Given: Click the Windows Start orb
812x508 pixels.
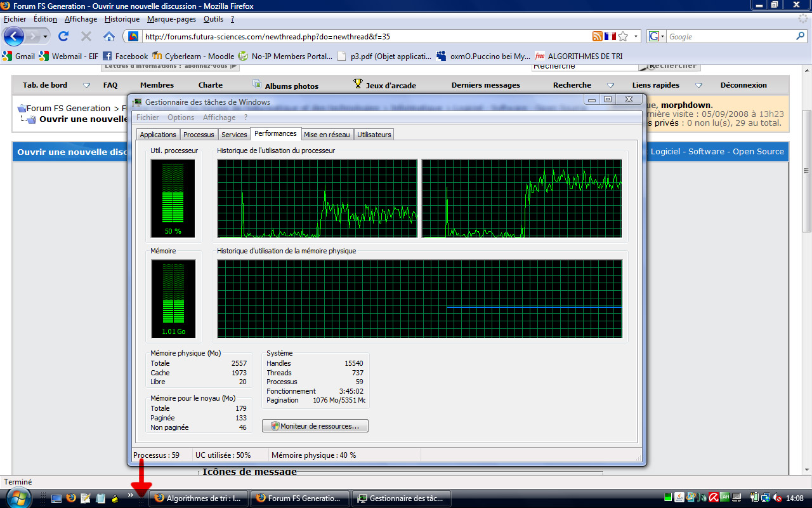Looking at the screenshot, I should 19,498.
